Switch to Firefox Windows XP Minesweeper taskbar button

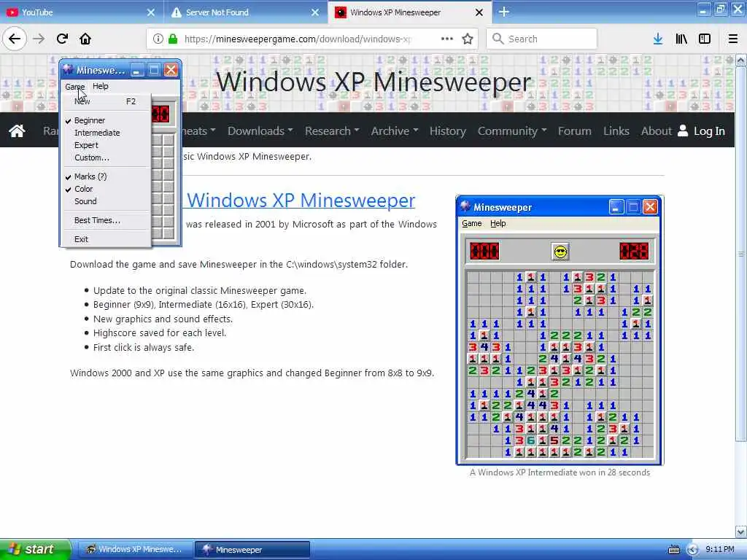[135, 550]
